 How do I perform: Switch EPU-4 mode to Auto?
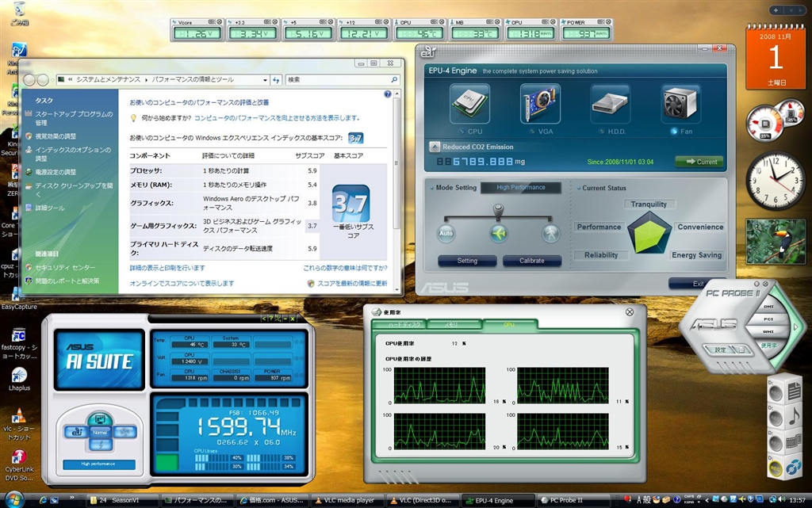(x=446, y=233)
